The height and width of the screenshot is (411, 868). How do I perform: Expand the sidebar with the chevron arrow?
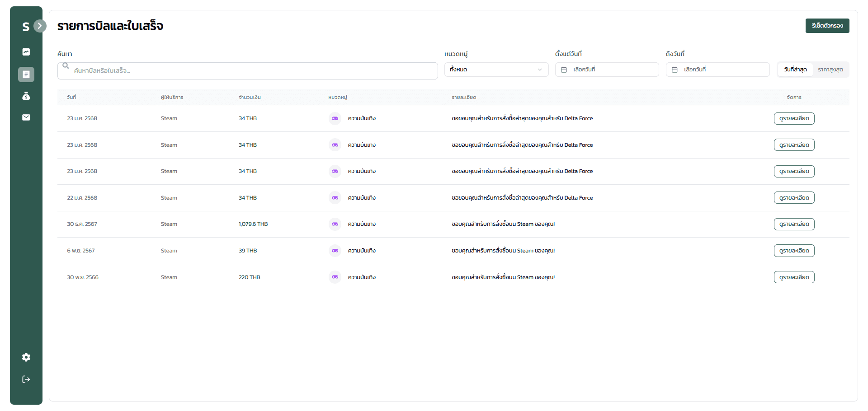[40, 26]
